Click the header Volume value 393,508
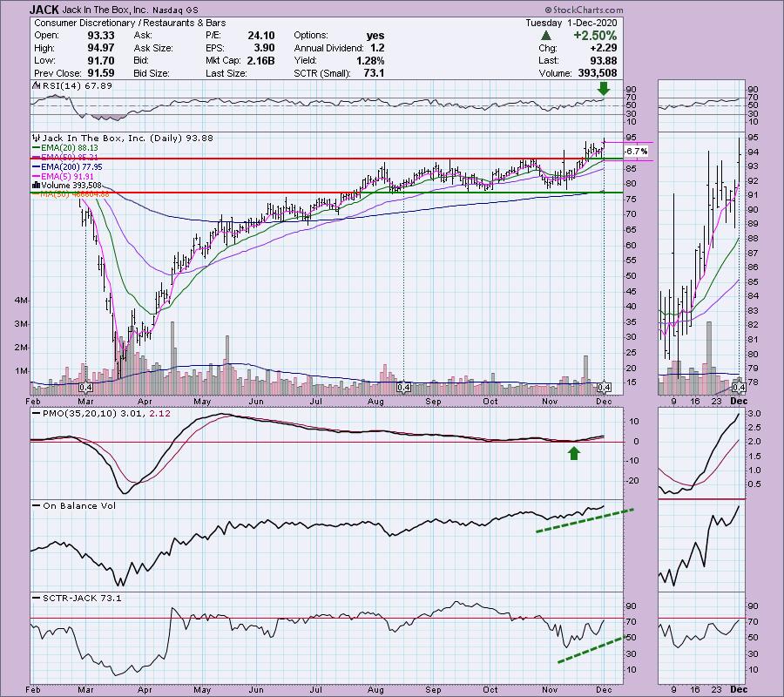 [597, 73]
